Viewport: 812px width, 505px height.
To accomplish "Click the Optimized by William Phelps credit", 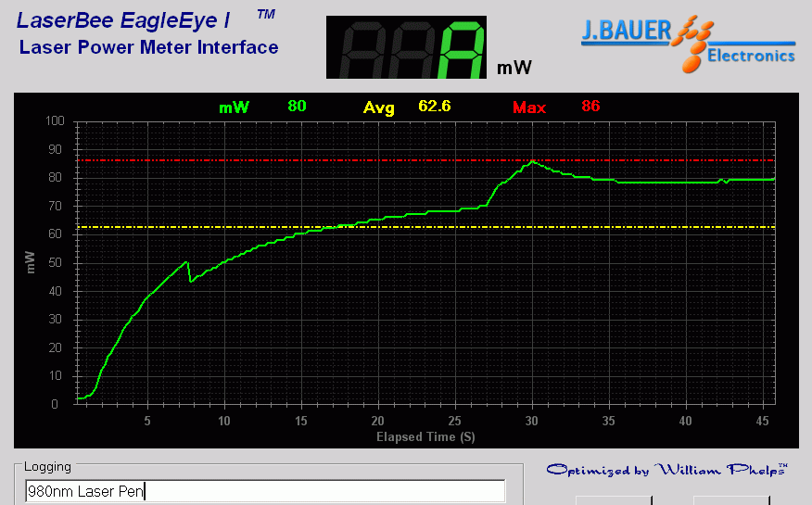I will pos(666,470).
